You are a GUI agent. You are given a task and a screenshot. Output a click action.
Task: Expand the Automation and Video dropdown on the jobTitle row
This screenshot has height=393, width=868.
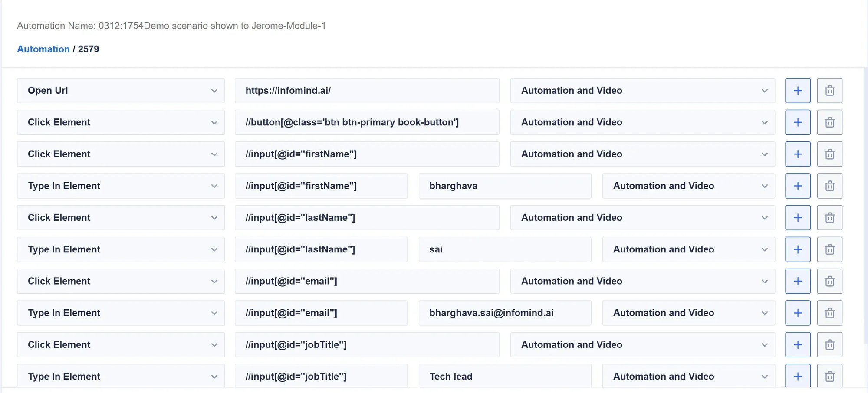(x=642, y=344)
